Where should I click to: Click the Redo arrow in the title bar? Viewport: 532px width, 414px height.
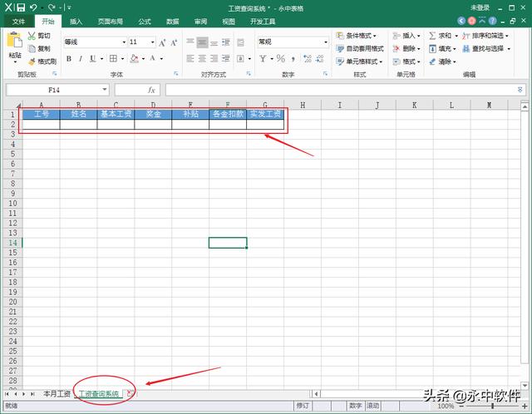[52, 7]
